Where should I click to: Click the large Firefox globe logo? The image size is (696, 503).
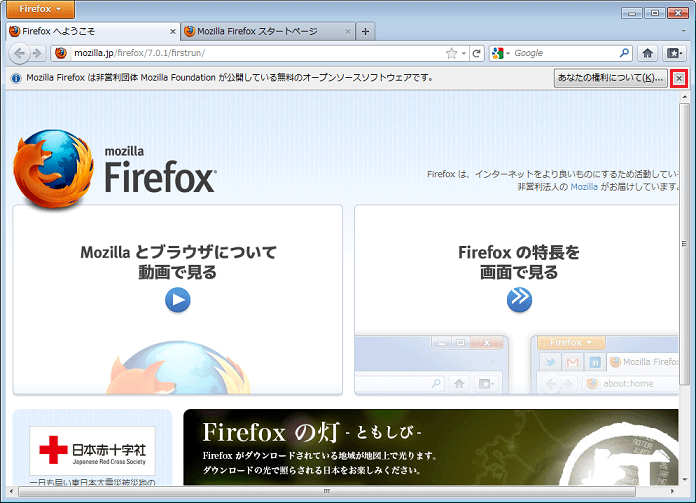pyautogui.click(x=53, y=167)
